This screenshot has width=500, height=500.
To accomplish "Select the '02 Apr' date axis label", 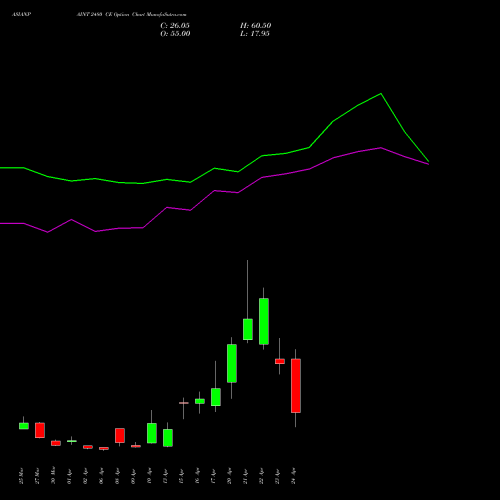I will pos(85,476).
